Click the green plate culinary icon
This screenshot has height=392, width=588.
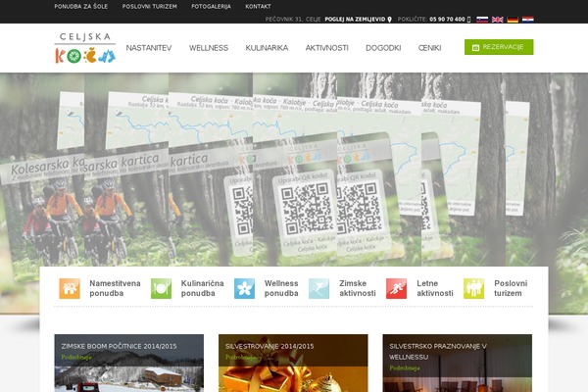pos(162,288)
